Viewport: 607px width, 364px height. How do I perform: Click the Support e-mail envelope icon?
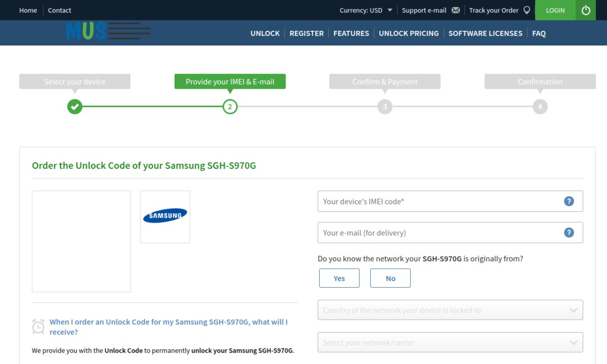456,10
